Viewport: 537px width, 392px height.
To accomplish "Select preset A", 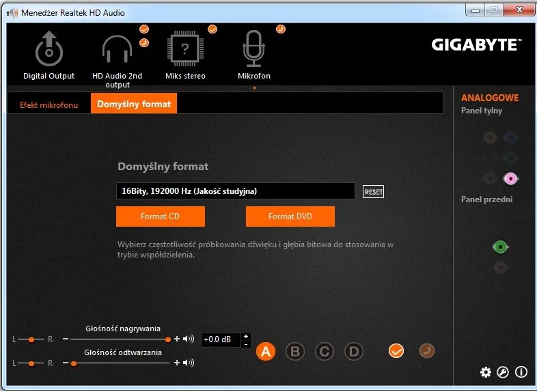I will pyautogui.click(x=265, y=352).
